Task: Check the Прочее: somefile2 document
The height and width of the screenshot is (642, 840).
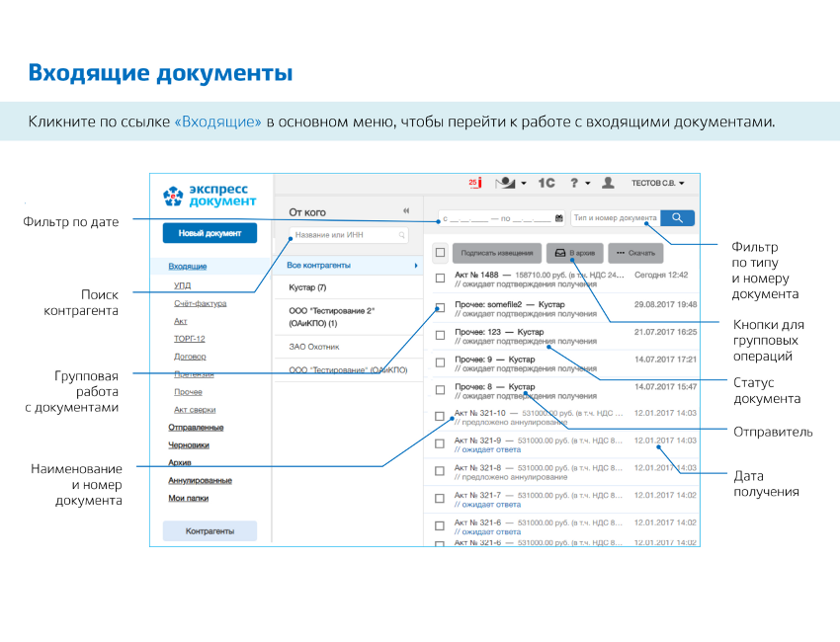Action: (441, 308)
